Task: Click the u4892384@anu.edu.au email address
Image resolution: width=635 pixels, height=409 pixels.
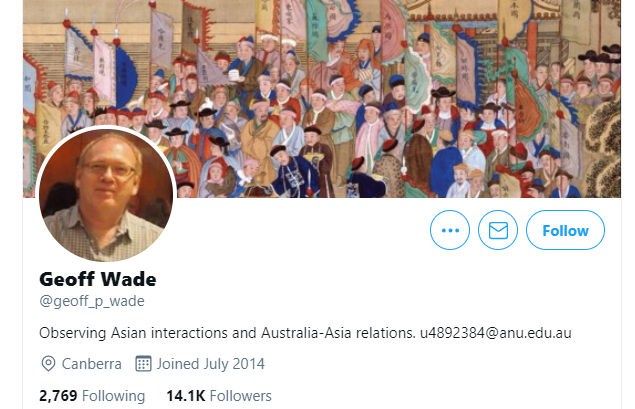Action: (496, 333)
